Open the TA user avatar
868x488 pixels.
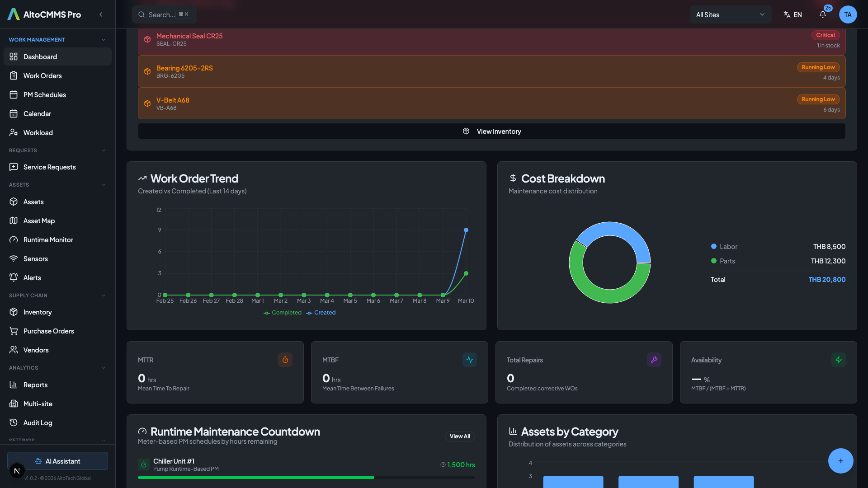[x=848, y=14]
